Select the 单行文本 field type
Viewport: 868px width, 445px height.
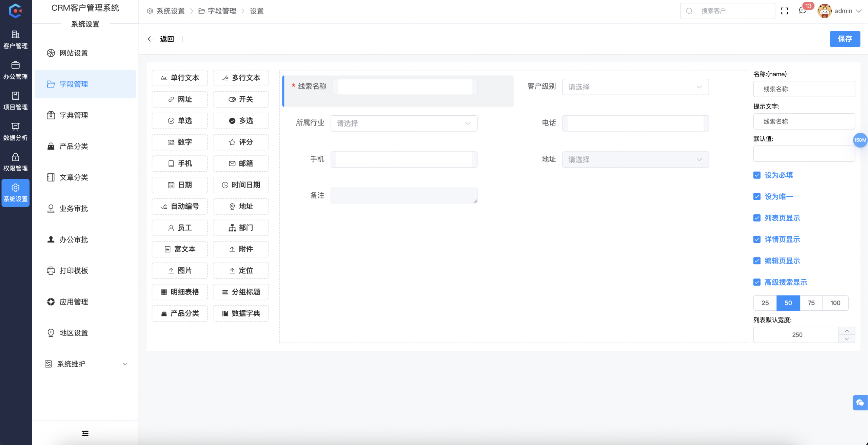pos(179,78)
